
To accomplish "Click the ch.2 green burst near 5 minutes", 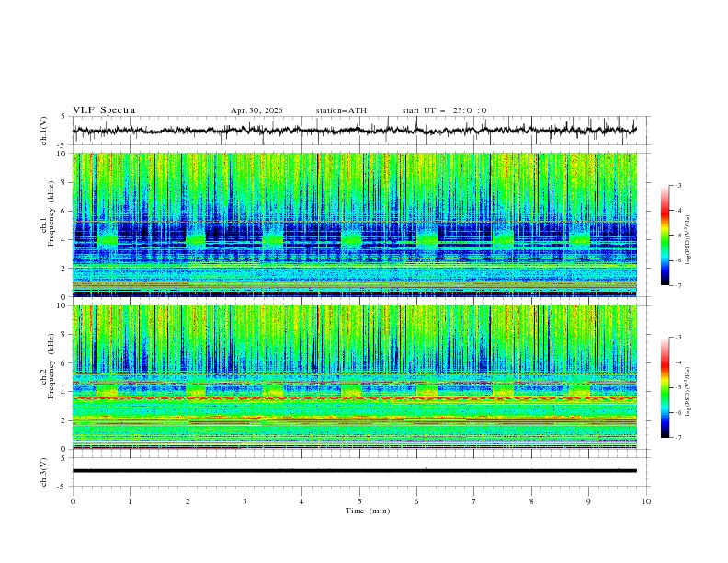I will tap(351, 390).
